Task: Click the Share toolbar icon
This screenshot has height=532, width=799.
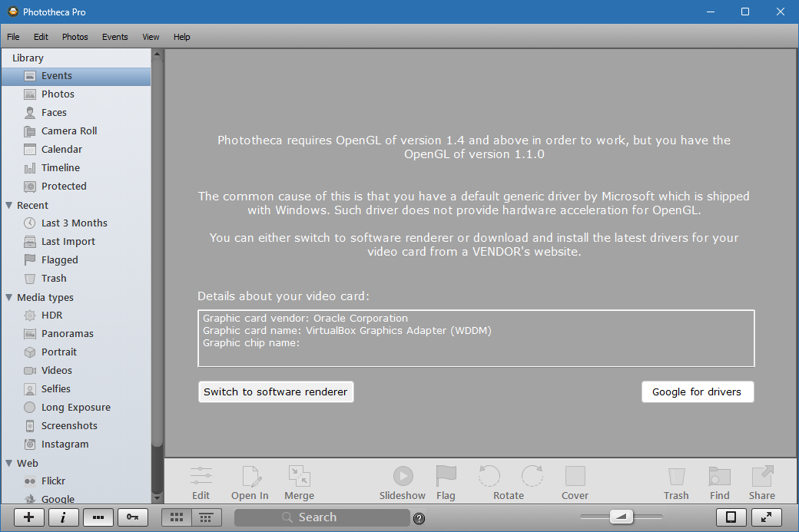Action: tap(762, 477)
